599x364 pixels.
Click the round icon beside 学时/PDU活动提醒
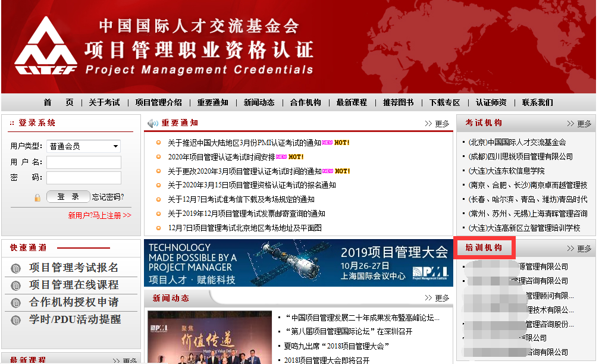pyautogui.click(x=15, y=320)
